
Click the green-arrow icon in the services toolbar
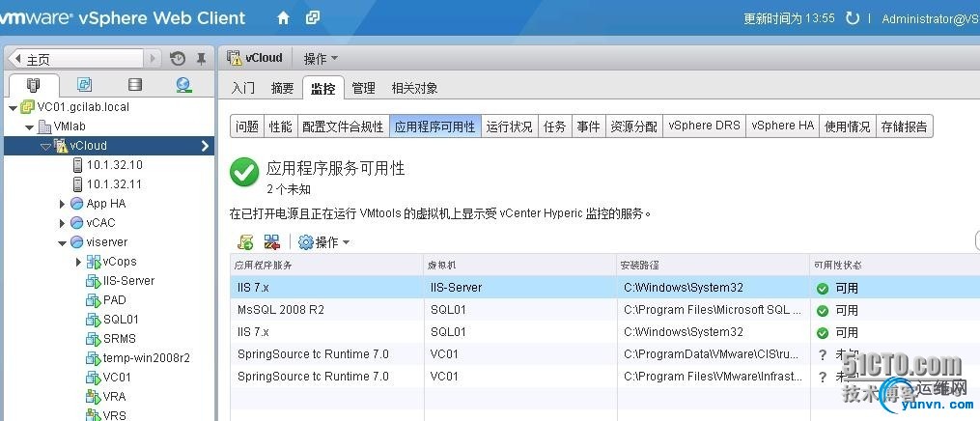pyautogui.click(x=245, y=241)
